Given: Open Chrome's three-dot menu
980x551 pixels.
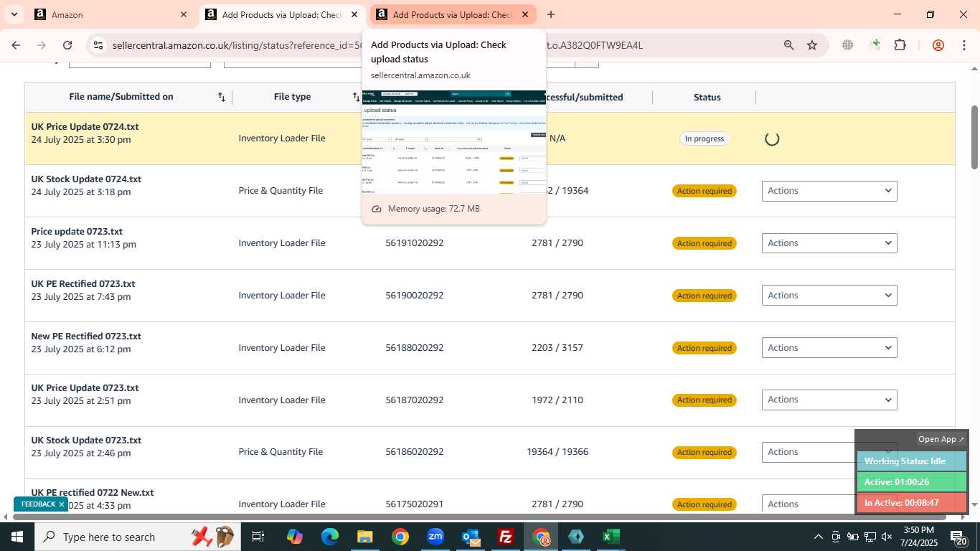Looking at the screenshot, I should tap(963, 45).
